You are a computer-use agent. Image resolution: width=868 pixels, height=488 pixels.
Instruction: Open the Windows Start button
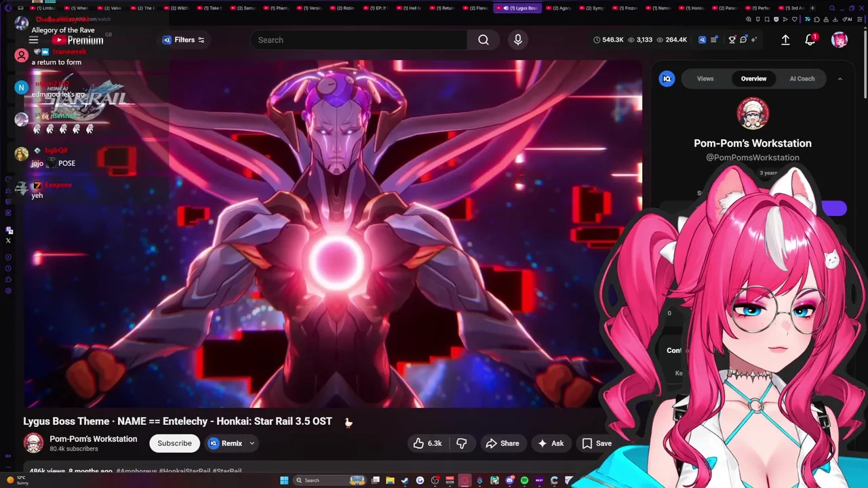click(x=283, y=481)
